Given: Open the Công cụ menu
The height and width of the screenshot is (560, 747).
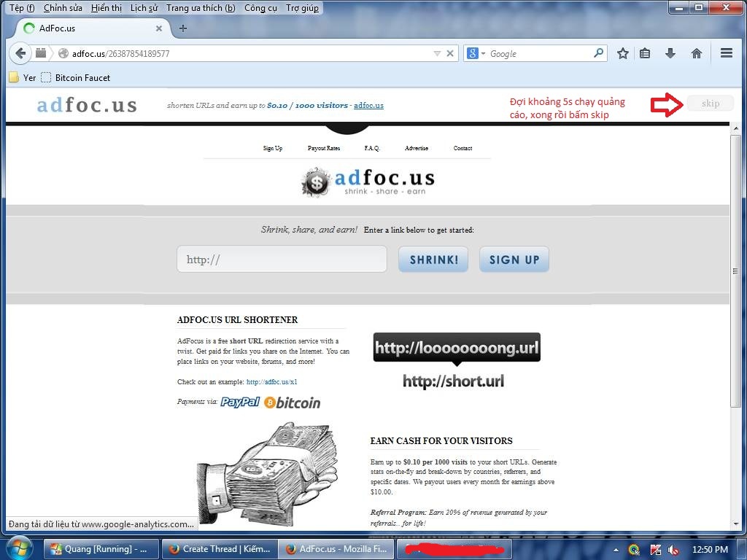Looking at the screenshot, I should coord(260,7).
